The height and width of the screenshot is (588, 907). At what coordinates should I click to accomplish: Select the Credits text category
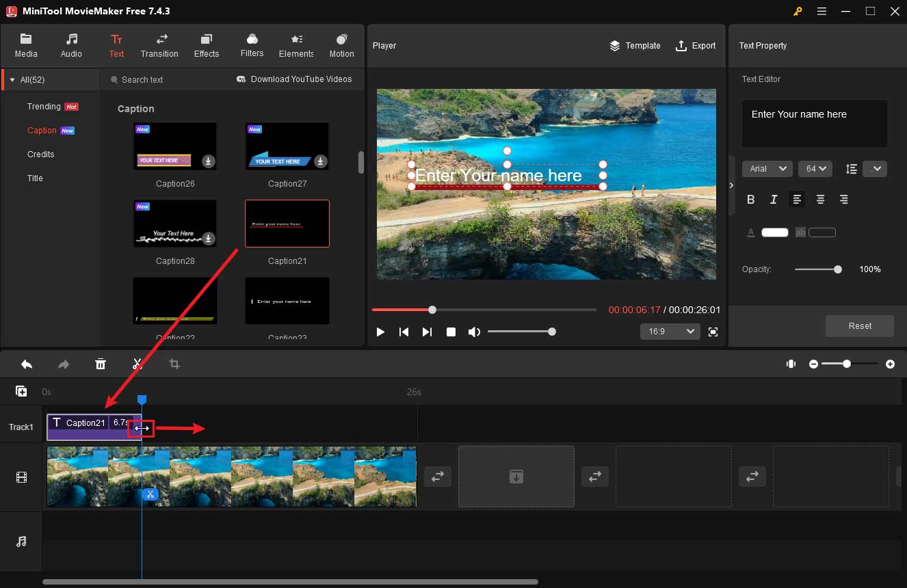point(41,155)
